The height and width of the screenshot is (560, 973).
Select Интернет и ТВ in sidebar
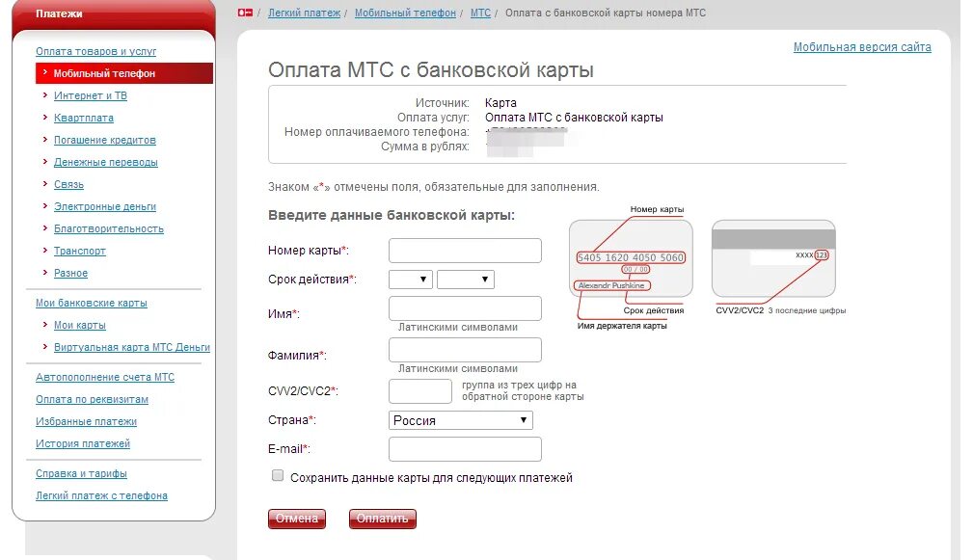tap(91, 95)
